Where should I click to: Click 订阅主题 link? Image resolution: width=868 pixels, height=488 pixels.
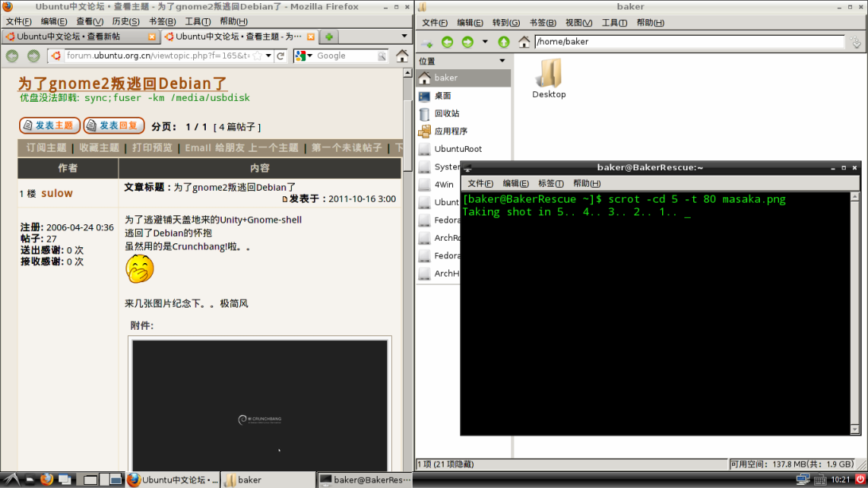[x=46, y=148]
